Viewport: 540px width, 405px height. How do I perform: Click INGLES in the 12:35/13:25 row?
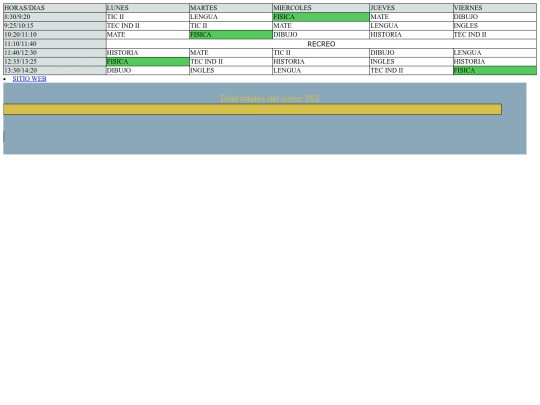pyautogui.click(x=411, y=62)
